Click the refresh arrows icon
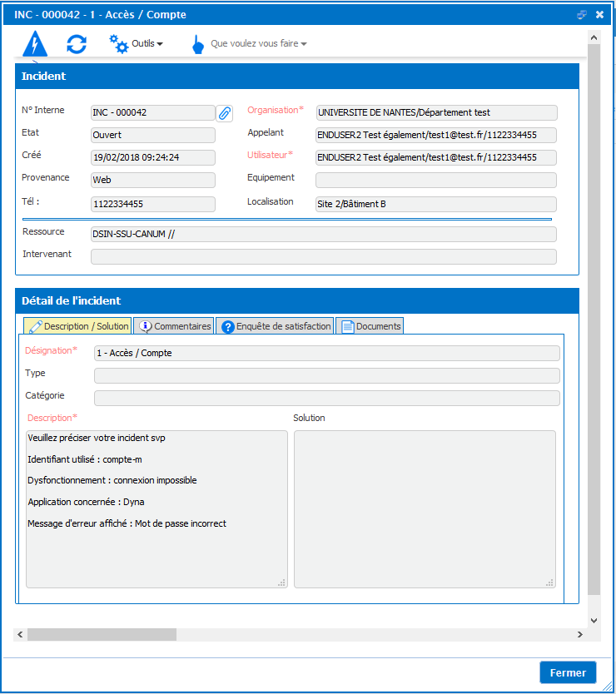 click(77, 44)
